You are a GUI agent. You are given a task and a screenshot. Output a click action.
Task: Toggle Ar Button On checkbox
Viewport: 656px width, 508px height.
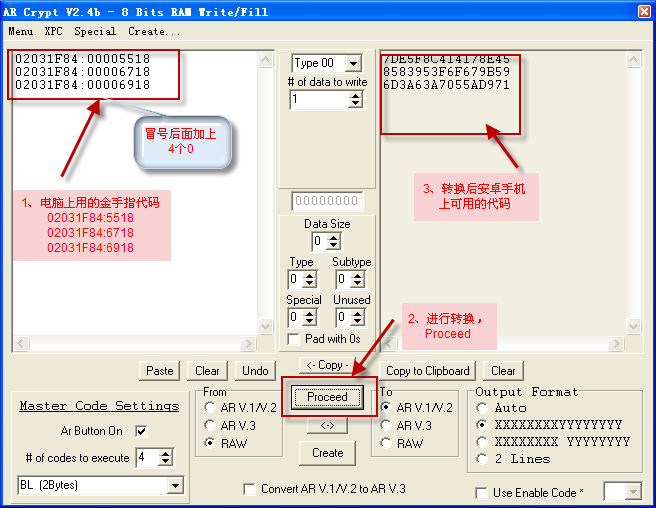[x=141, y=431]
